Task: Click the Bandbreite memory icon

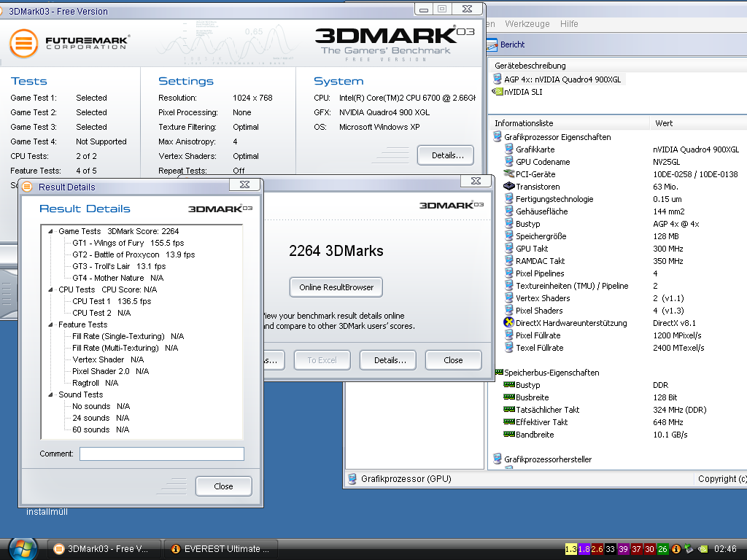Action: (508, 434)
